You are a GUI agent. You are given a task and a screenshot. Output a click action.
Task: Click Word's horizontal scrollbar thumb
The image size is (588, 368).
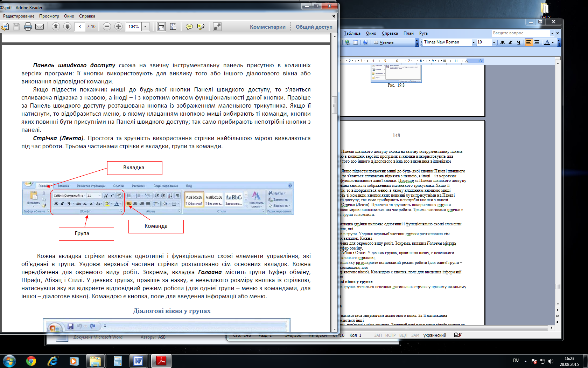coord(407,328)
